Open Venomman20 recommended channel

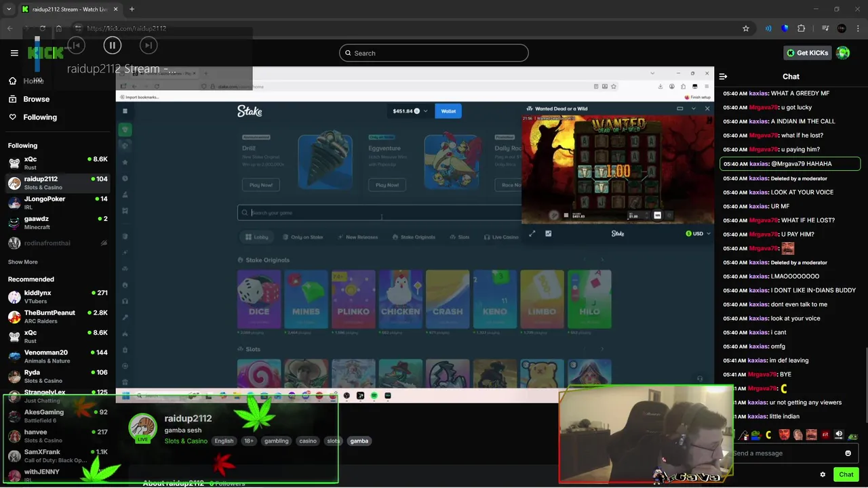pyautogui.click(x=58, y=357)
